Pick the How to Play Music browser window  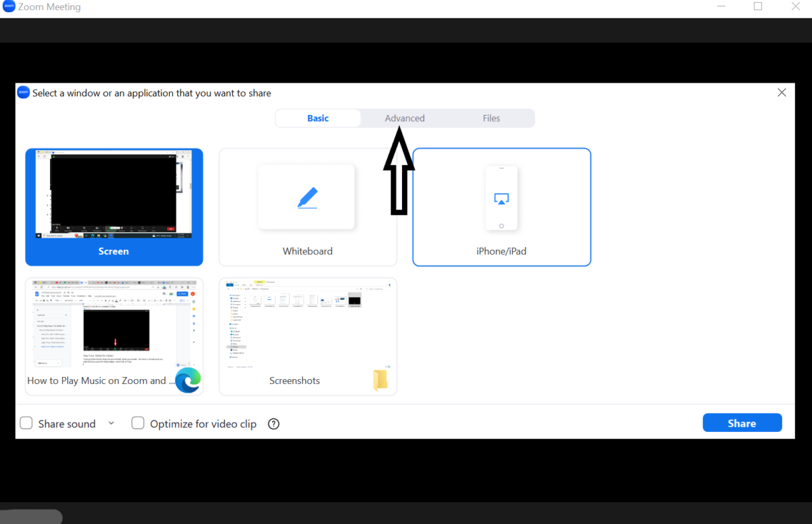pos(114,336)
